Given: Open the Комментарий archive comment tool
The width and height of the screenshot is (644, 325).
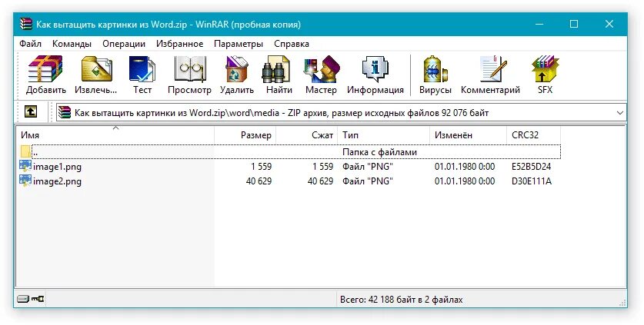Looking at the screenshot, I should [493, 69].
